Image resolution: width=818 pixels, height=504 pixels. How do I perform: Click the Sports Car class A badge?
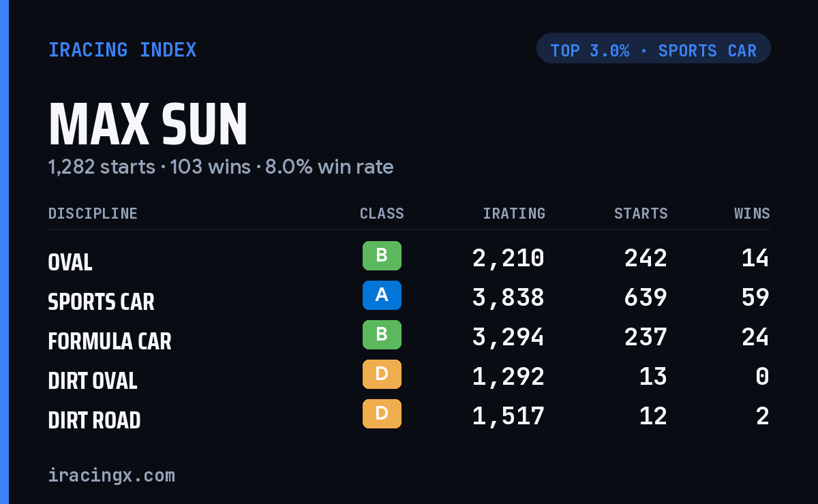(382, 296)
